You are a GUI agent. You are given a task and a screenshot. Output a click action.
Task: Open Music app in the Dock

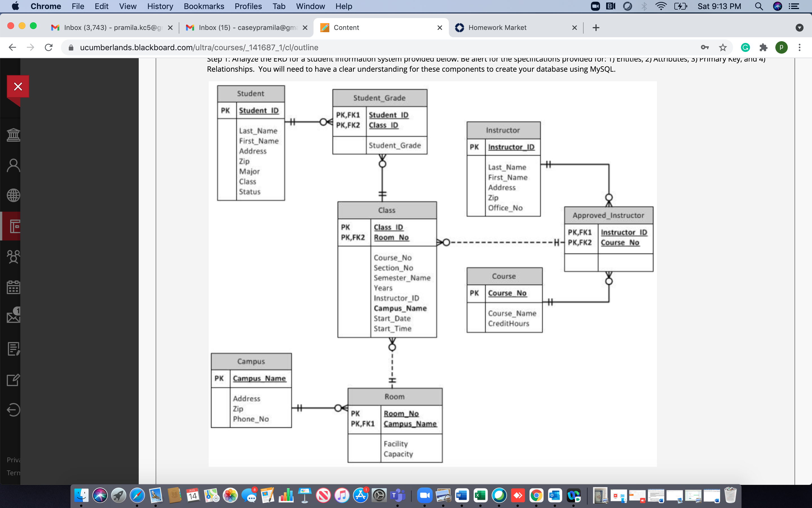point(342,495)
